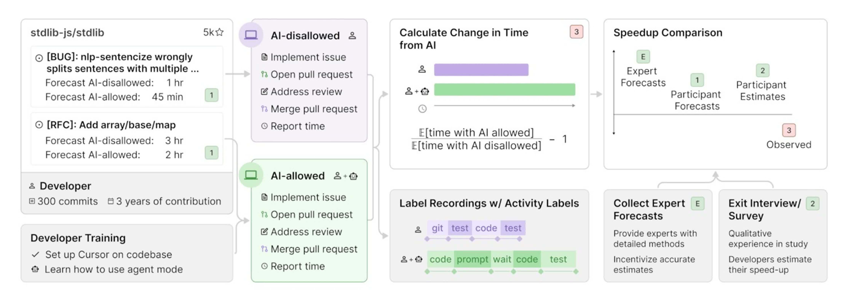868x305 pixels.
Task: Click the star icon next to 5k
Action: tap(219, 32)
